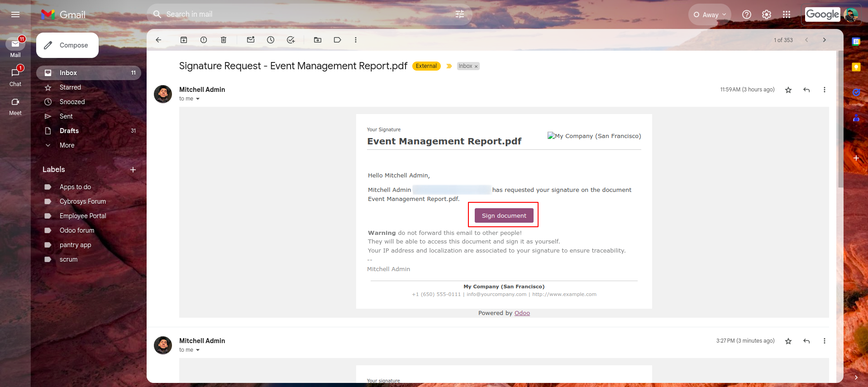Click the External tag badge
This screenshot has width=868, height=387.
[x=426, y=66]
